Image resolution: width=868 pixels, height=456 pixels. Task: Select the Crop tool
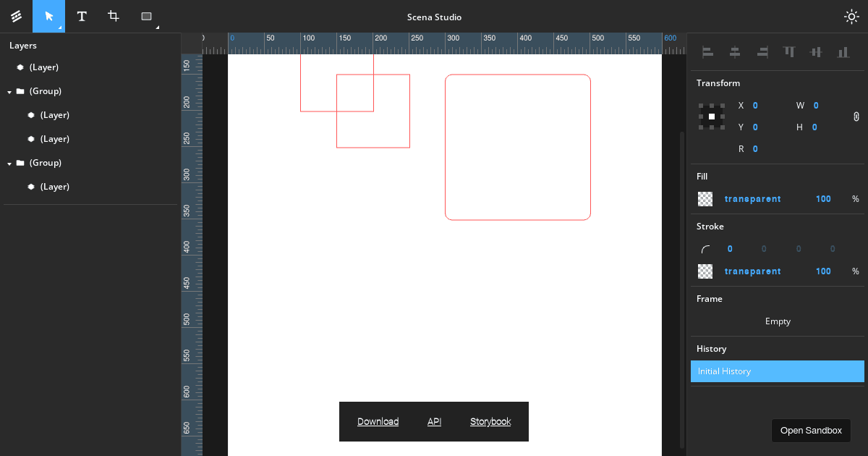coord(113,16)
